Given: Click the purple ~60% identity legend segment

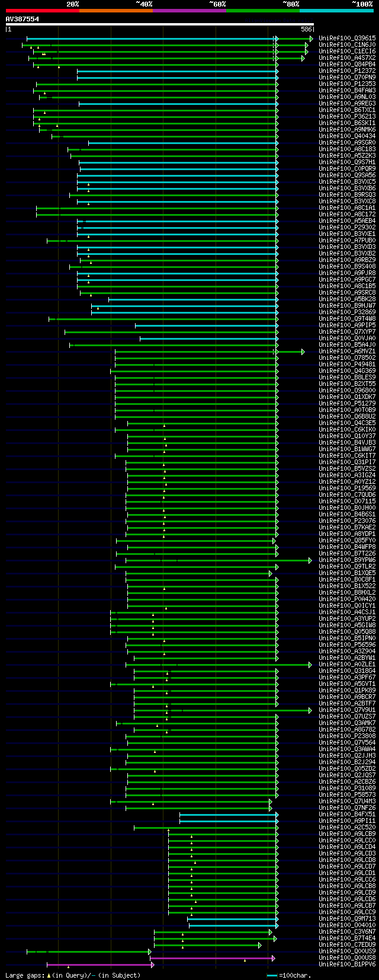Looking at the screenshot, I should 189,11.
